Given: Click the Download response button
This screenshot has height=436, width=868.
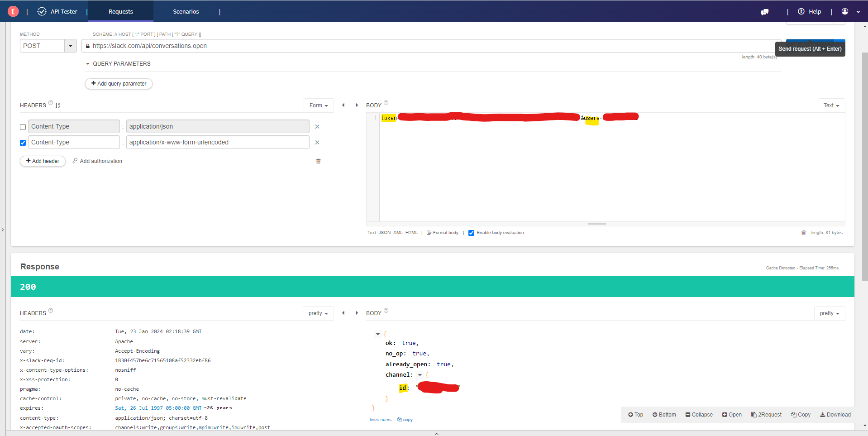Looking at the screenshot, I should [x=835, y=415].
